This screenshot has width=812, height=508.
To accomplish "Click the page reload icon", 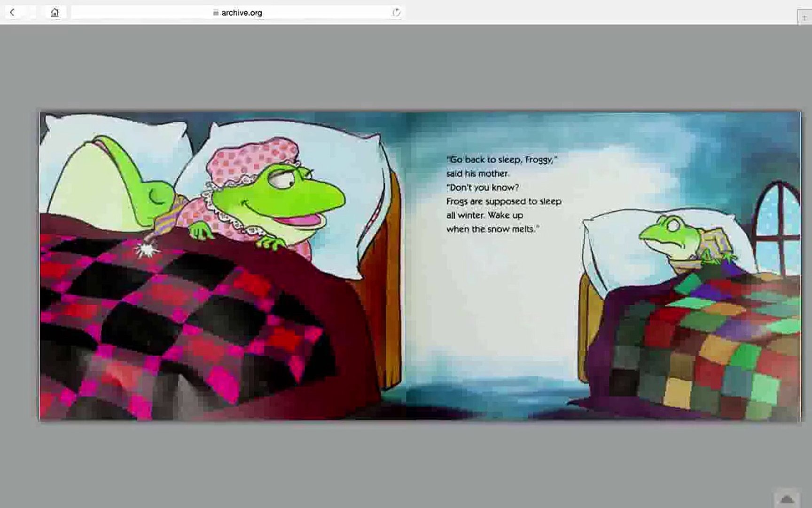I will 395,13.
